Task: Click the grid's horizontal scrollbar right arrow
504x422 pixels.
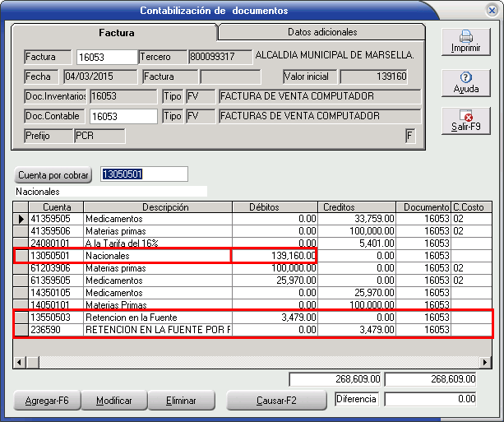Action: pos(487,362)
